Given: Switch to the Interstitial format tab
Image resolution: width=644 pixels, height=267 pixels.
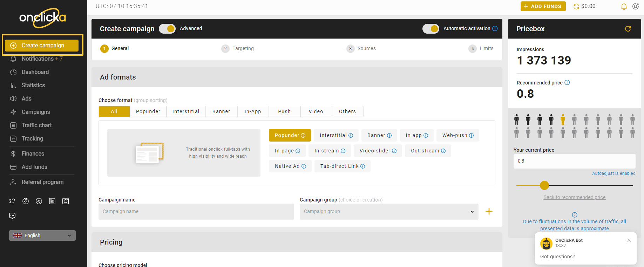Looking at the screenshot, I should (x=186, y=111).
